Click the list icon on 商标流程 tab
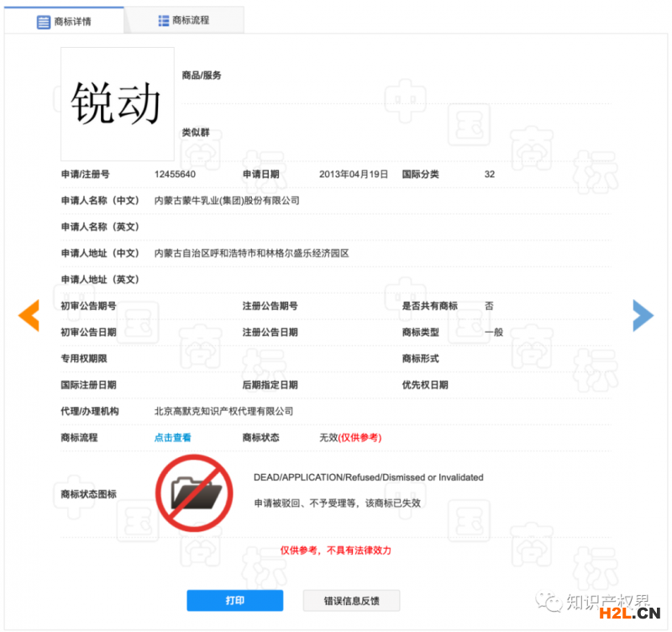 163,20
